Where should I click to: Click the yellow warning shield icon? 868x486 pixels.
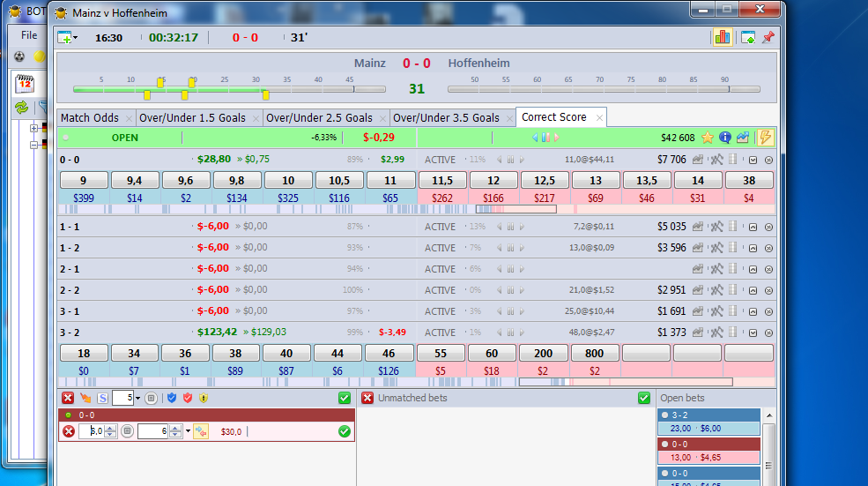(x=204, y=398)
